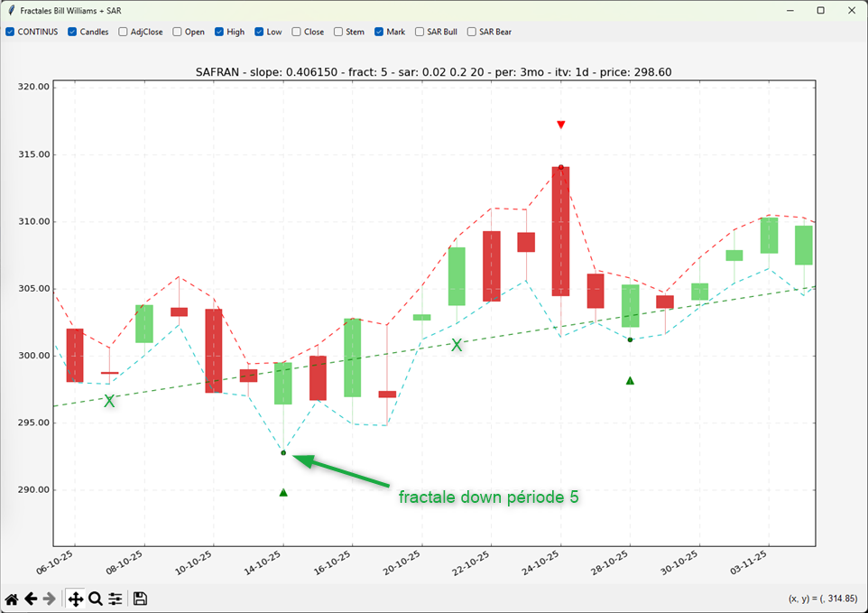Image resolution: width=868 pixels, height=613 pixels.
Task: Select the zoom-to-rectangle magnifier tool
Action: (x=96, y=599)
